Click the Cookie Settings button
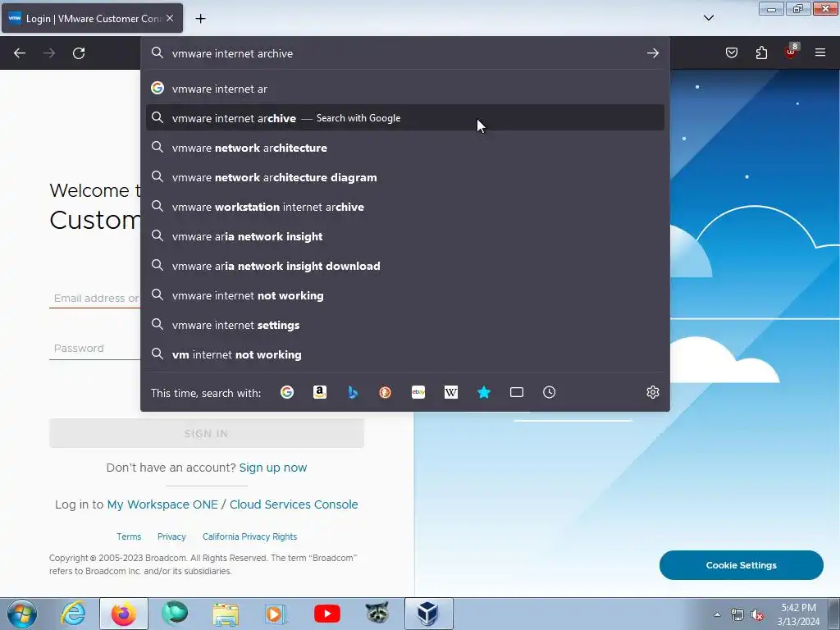The width and height of the screenshot is (840, 630). coord(741,565)
